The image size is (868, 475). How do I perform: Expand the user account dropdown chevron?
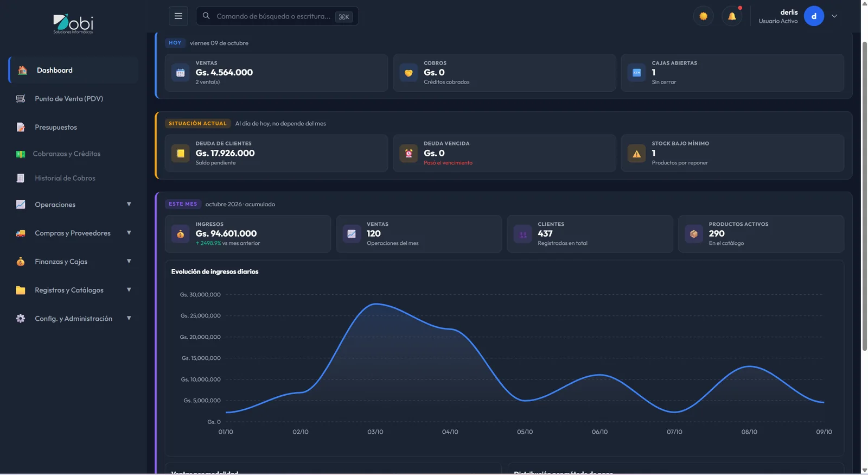click(834, 16)
